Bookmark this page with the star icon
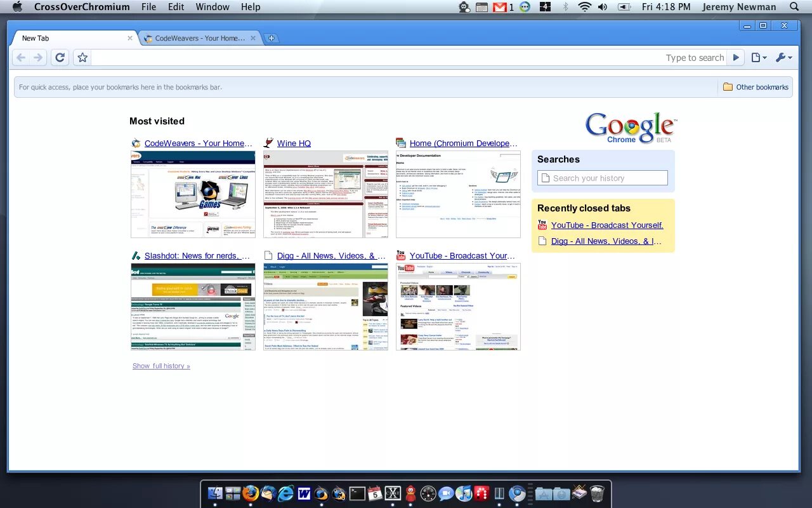The width and height of the screenshot is (812, 508). pos(82,58)
